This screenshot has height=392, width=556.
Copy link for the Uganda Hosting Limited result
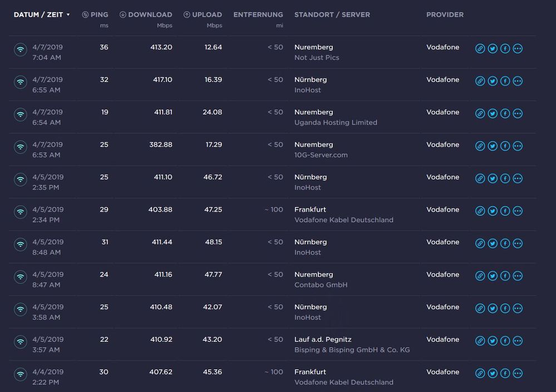480,113
